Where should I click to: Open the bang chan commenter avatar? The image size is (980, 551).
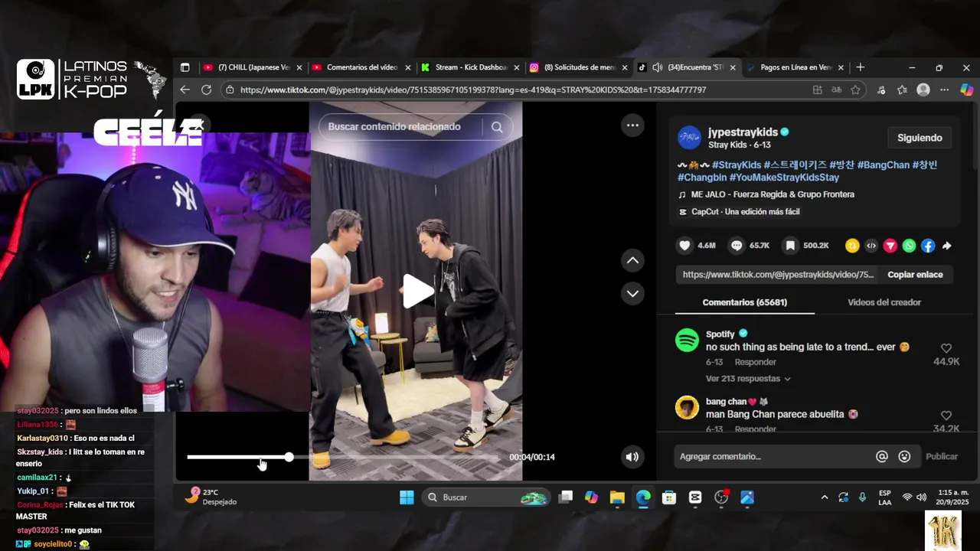pyautogui.click(x=687, y=407)
